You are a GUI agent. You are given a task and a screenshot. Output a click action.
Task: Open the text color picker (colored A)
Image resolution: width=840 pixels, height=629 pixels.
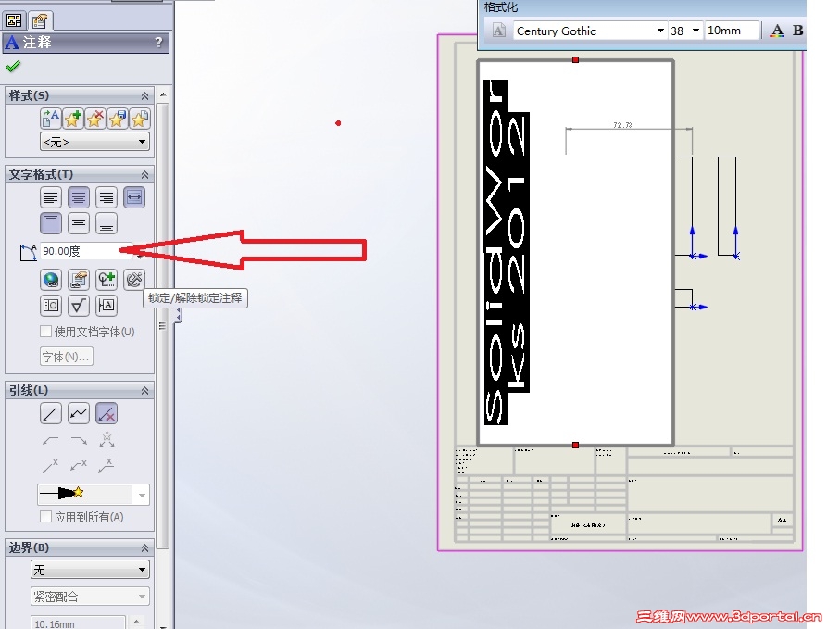777,31
